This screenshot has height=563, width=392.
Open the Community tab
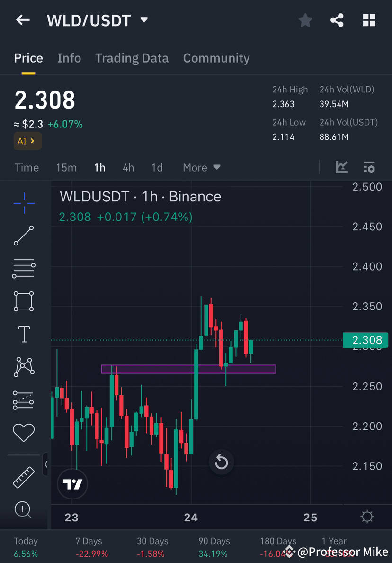point(216,58)
